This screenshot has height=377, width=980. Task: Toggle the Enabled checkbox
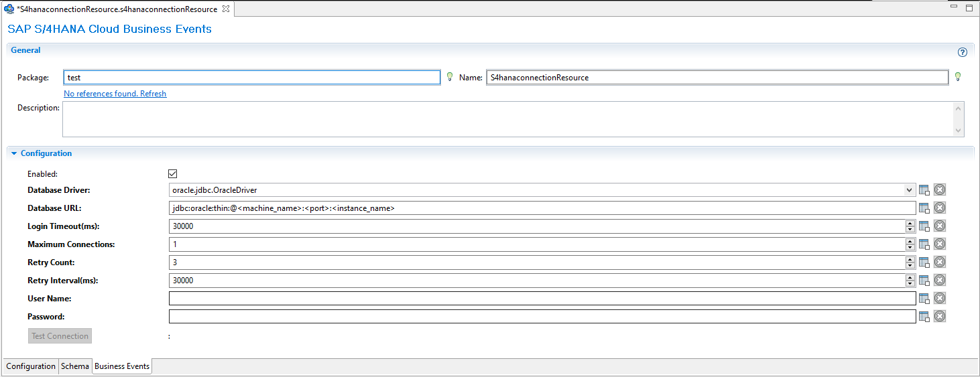[x=172, y=173]
